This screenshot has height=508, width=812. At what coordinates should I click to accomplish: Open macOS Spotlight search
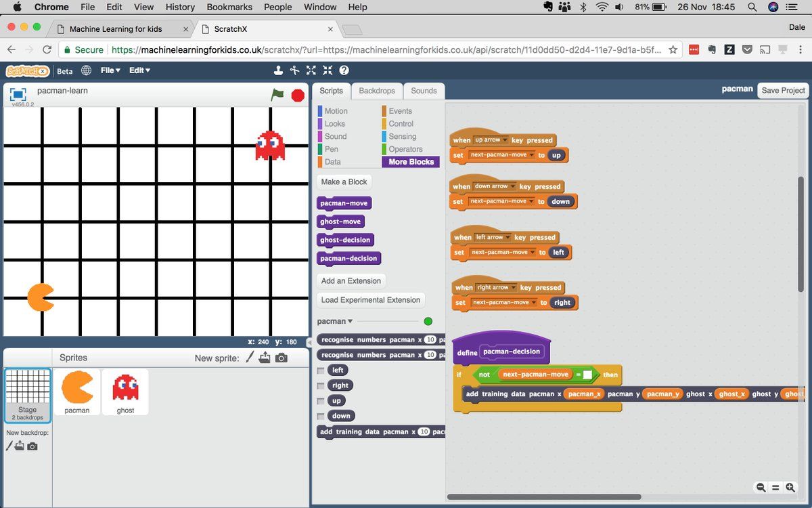pos(752,7)
